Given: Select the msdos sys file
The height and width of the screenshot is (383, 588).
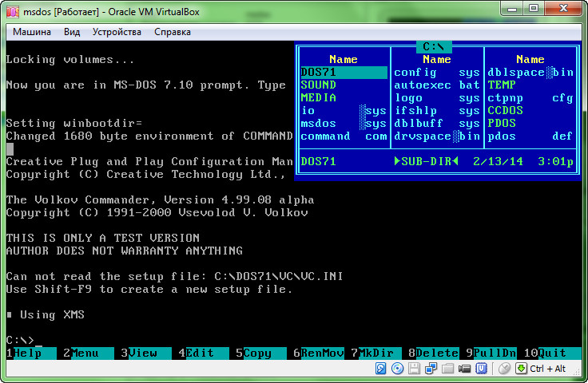Looking at the screenshot, I should 344,123.
